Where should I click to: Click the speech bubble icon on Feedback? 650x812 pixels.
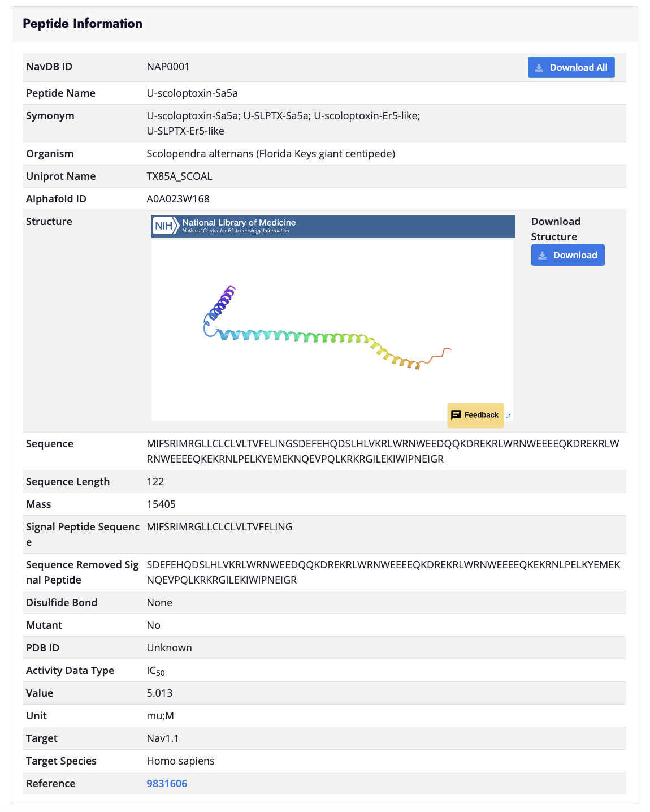456,415
